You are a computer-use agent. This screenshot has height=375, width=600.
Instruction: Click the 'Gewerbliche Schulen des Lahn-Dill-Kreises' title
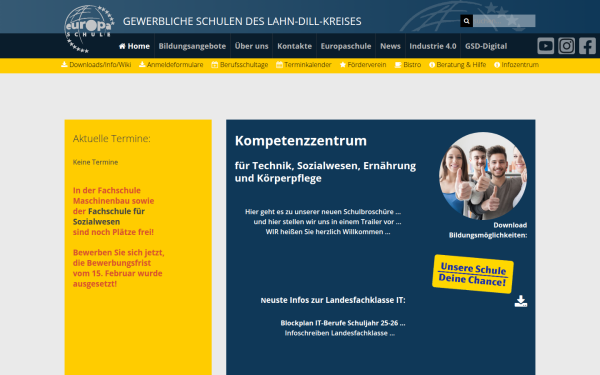tap(242, 21)
